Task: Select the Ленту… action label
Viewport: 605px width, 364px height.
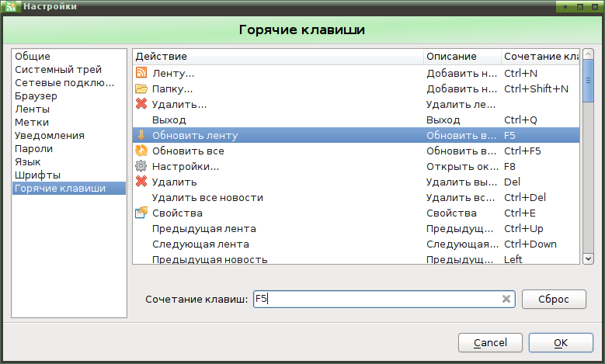Action: (x=173, y=73)
